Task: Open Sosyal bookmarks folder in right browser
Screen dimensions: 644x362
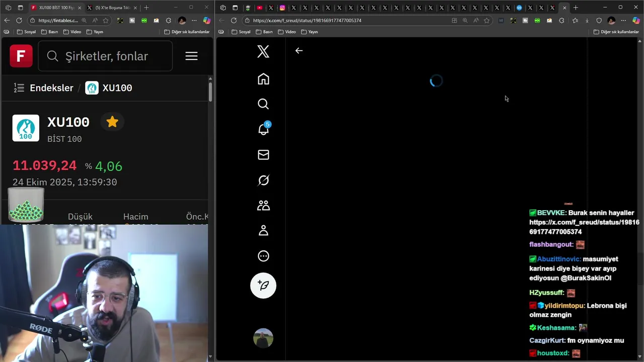Action: [241, 32]
